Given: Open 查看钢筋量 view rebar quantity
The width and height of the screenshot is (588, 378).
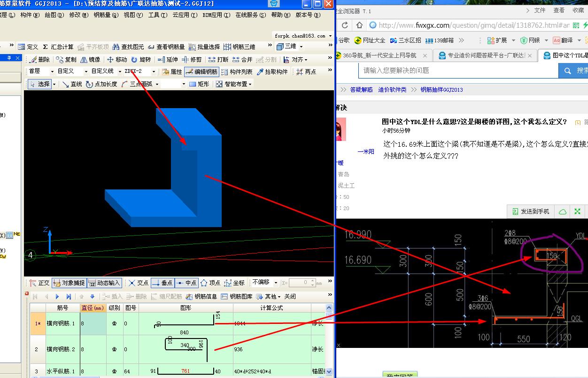Looking at the screenshot, I should tap(166, 47).
